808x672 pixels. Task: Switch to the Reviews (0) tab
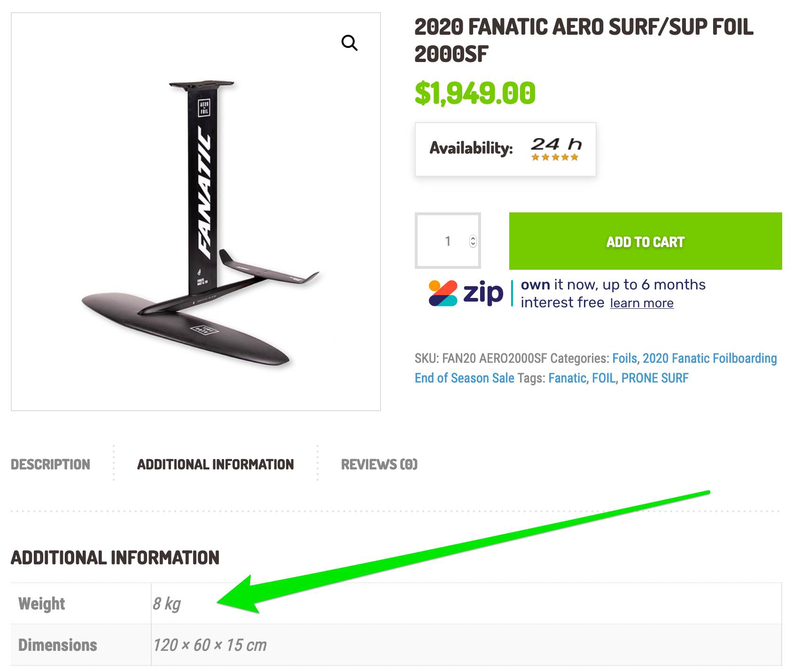point(379,465)
